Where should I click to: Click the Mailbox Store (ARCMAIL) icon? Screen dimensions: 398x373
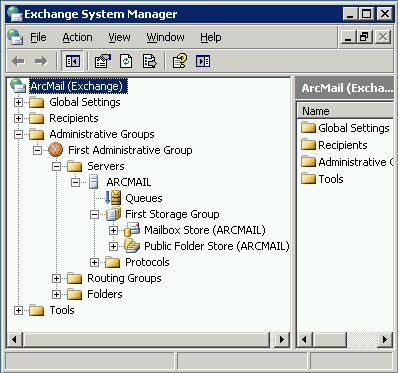(x=132, y=230)
